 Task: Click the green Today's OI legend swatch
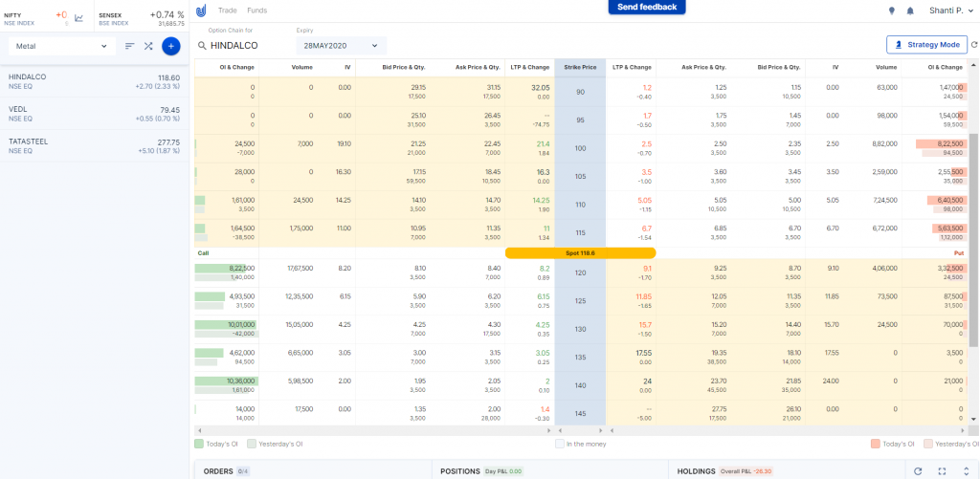tap(199, 444)
